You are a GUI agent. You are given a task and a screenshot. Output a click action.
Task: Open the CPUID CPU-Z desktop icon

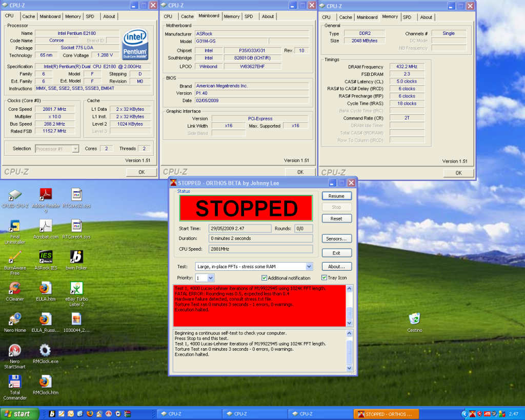tap(15, 198)
